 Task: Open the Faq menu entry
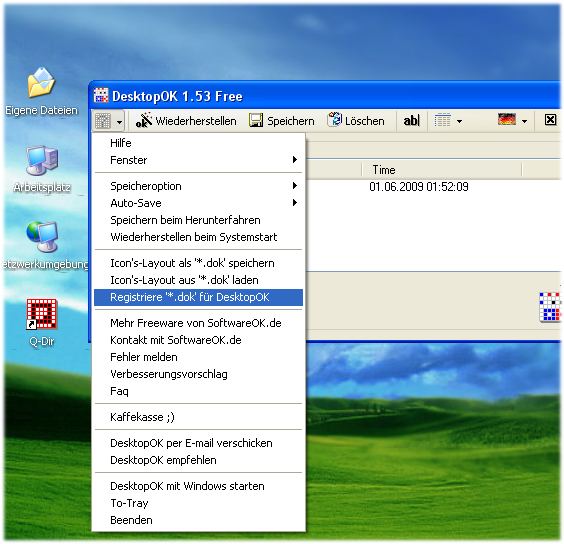(x=198, y=391)
